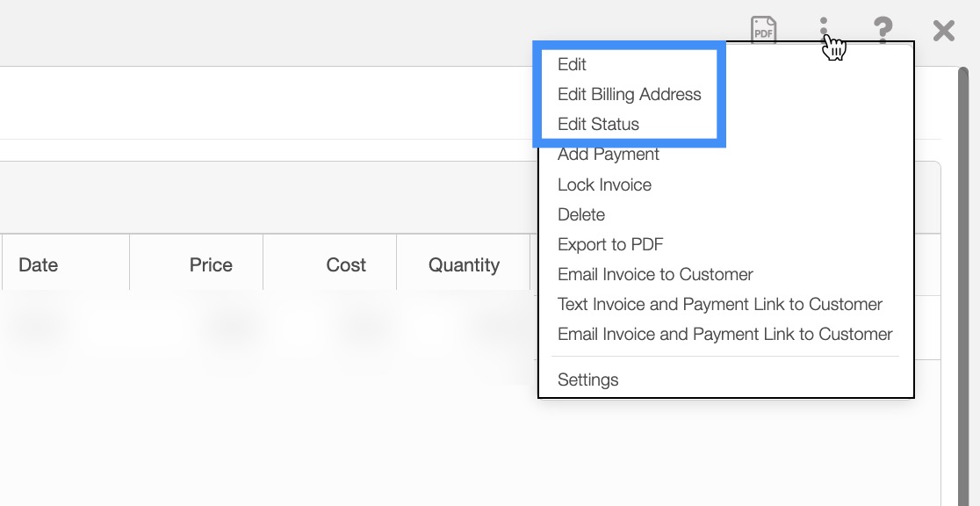Image resolution: width=980 pixels, height=506 pixels.
Task: Click the Date column header
Action: tap(39, 264)
